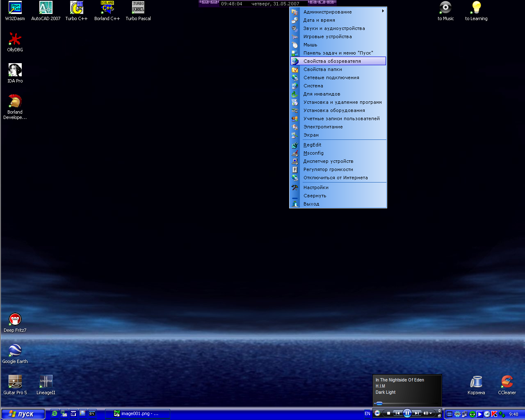Viewport: 525px width, 420px height.
Task: Select the Guitar Pro 5 shortcut
Action: 15,382
